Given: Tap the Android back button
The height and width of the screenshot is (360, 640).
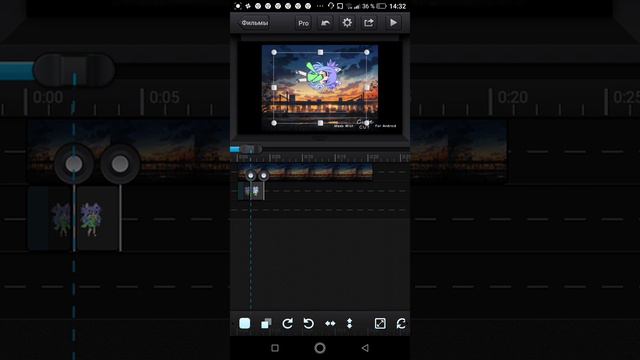Looking at the screenshot, I should 365,348.
